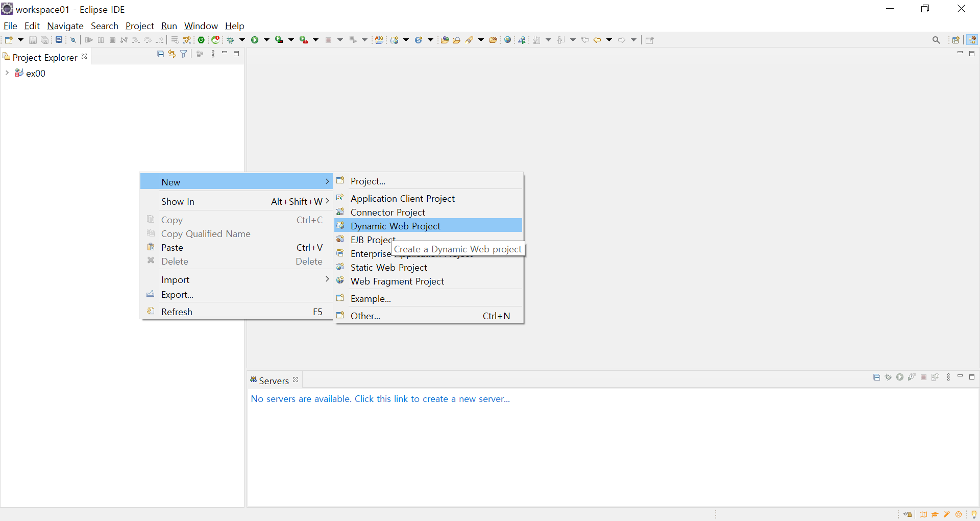Toggle Link with Editor in Project Explorer
Image resolution: width=980 pixels, height=521 pixels.
[172, 54]
